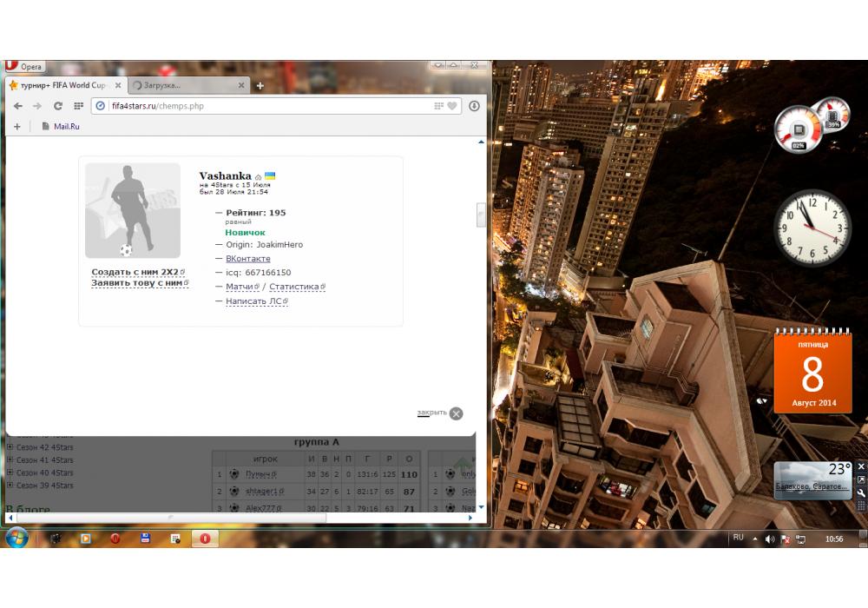The height and width of the screenshot is (608, 868).
Task: Show hidden tray icons arrow
Action: coord(755,539)
